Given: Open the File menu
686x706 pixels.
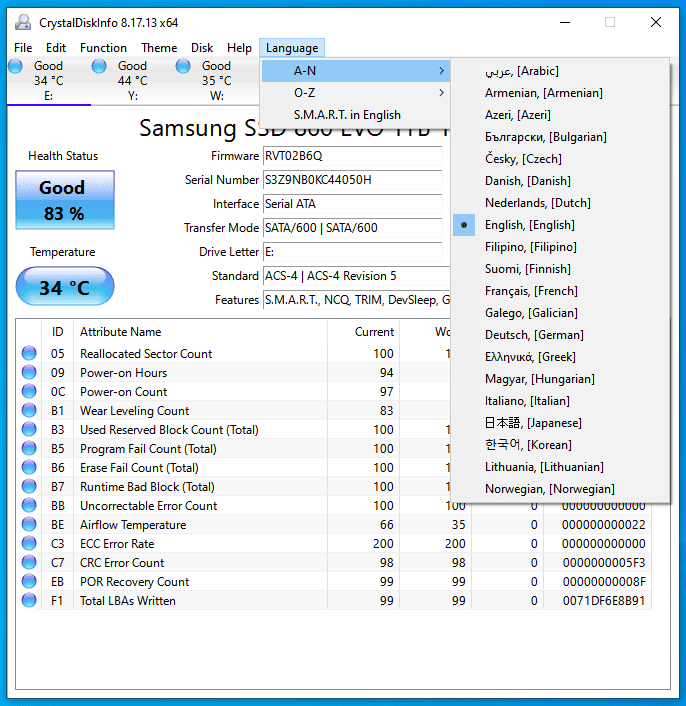Looking at the screenshot, I should [23, 48].
